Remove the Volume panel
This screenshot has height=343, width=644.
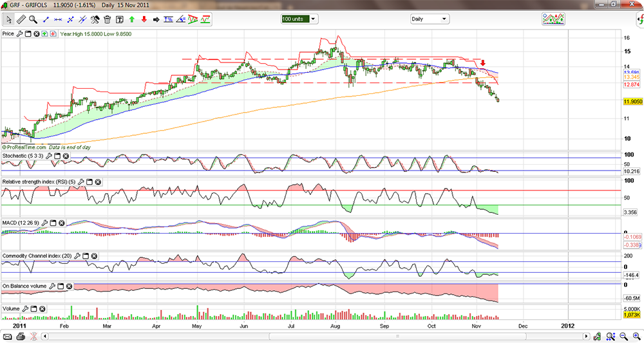coord(43,308)
